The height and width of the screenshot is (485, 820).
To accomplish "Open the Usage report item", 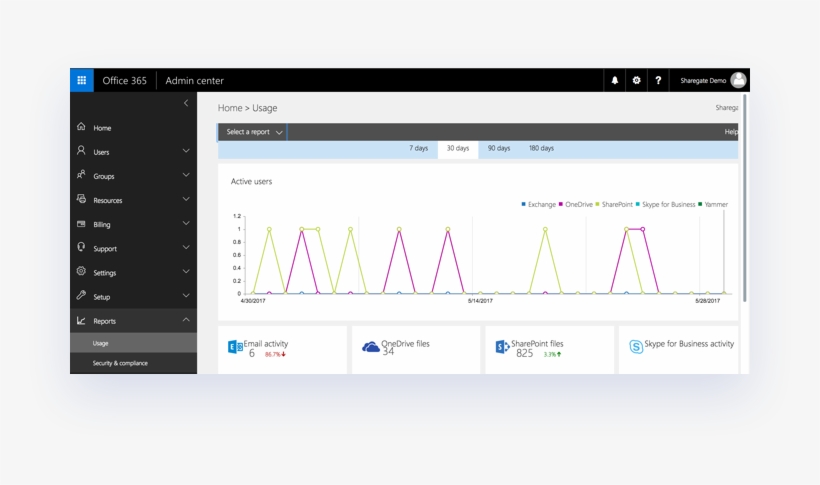I will click(x=133, y=343).
